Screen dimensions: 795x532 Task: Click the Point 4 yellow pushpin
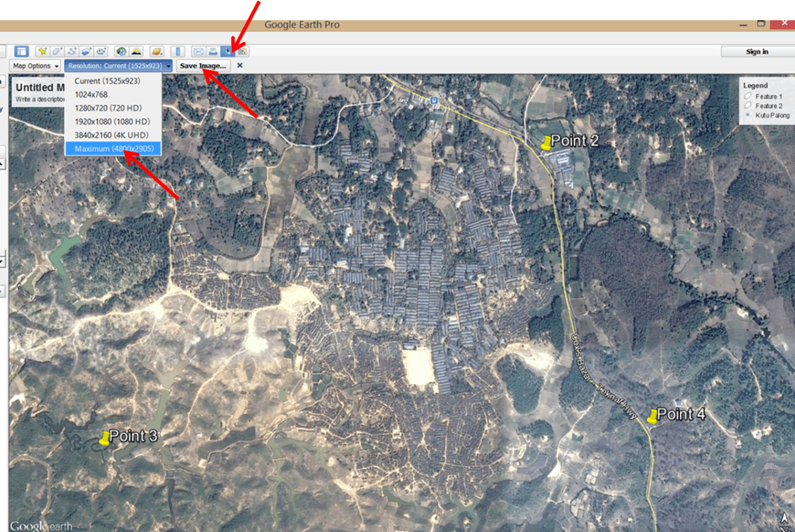click(x=652, y=416)
